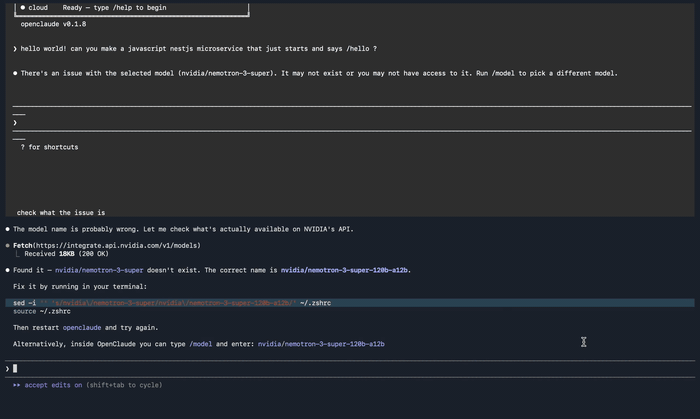Click the bullet before the model issue message

tap(15, 73)
